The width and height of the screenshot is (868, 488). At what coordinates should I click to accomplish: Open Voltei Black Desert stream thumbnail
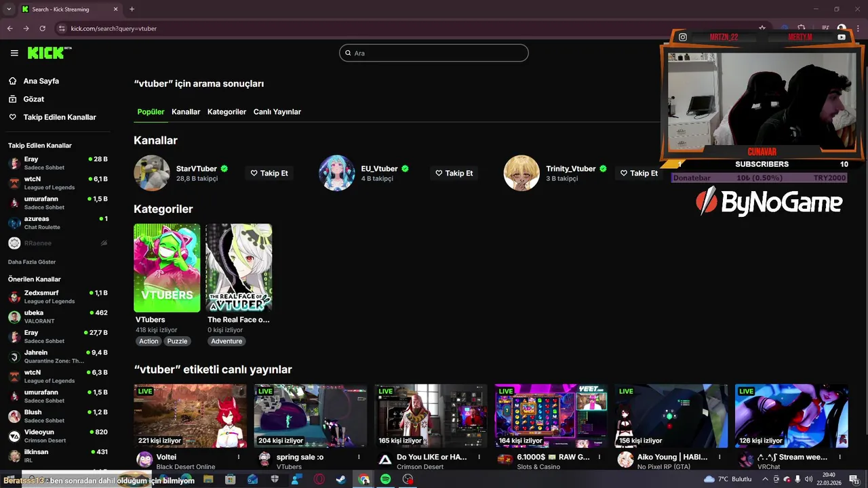tap(190, 415)
